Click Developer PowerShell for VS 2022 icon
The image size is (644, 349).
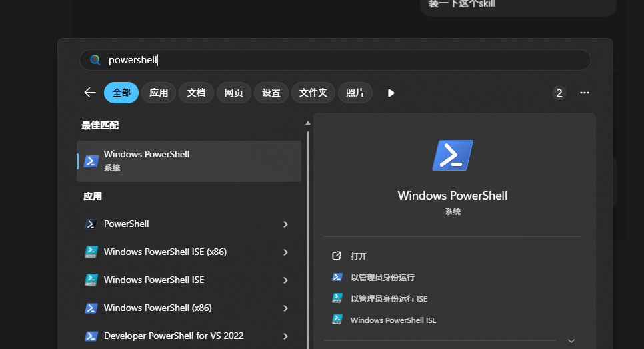[x=91, y=336]
